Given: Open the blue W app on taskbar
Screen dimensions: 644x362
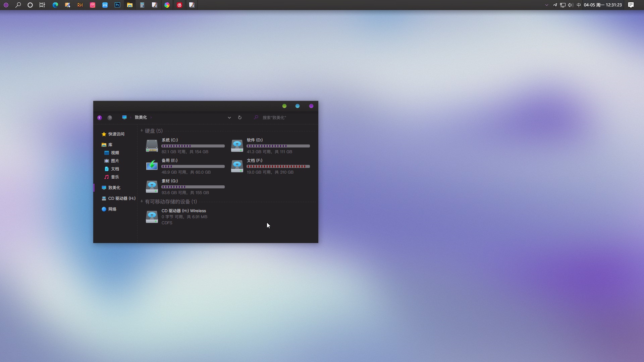Looking at the screenshot, I should click(x=105, y=5).
